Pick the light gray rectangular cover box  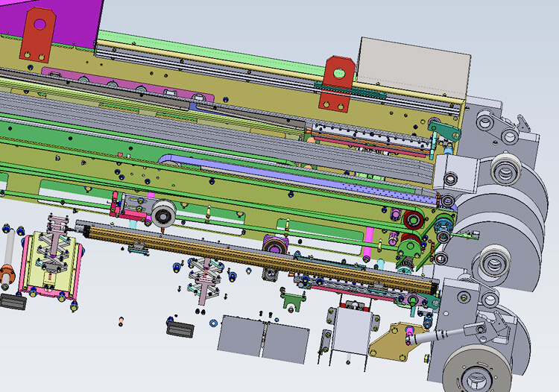pos(414,67)
